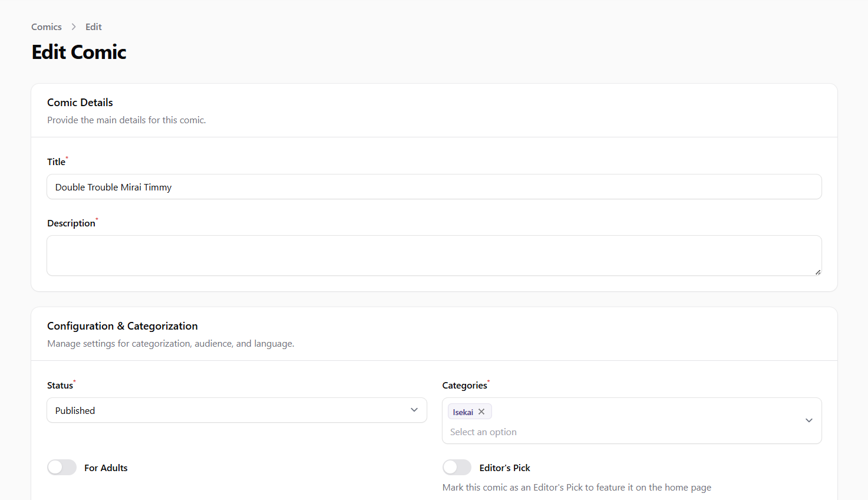Click the Configuration & Categorization heading

(x=123, y=326)
